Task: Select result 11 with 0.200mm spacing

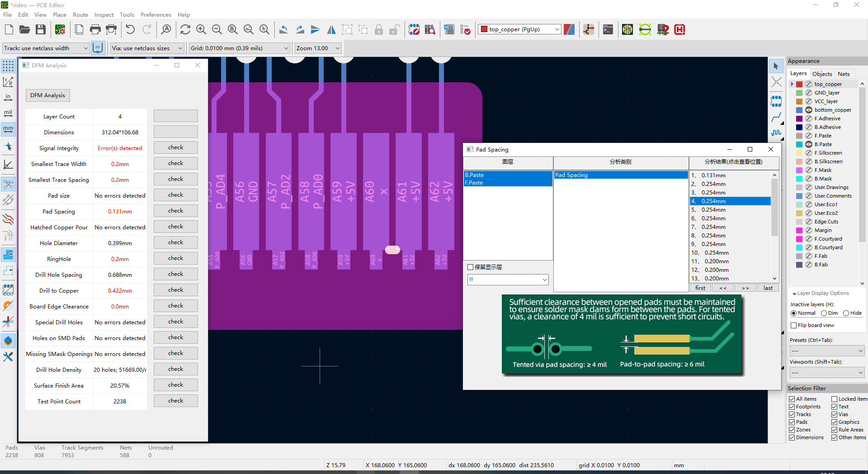Action: tap(716, 261)
